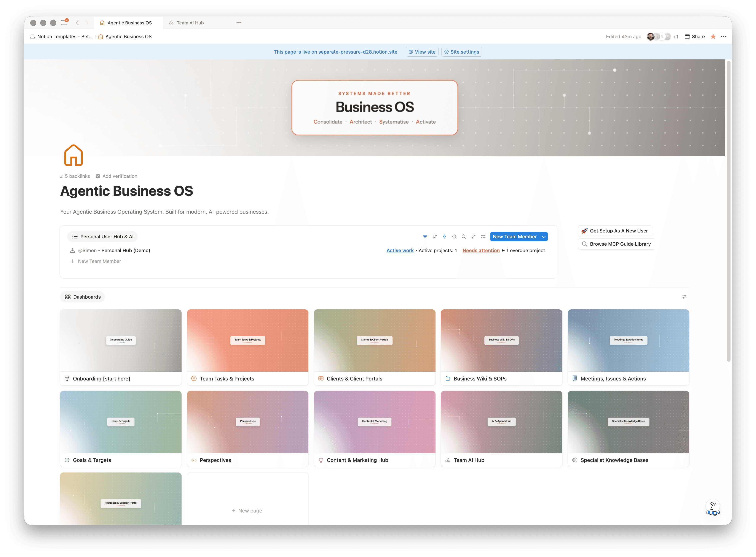Open Team Tasks & Projects card
Screen dimensions: 756x557
tap(247, 347)
